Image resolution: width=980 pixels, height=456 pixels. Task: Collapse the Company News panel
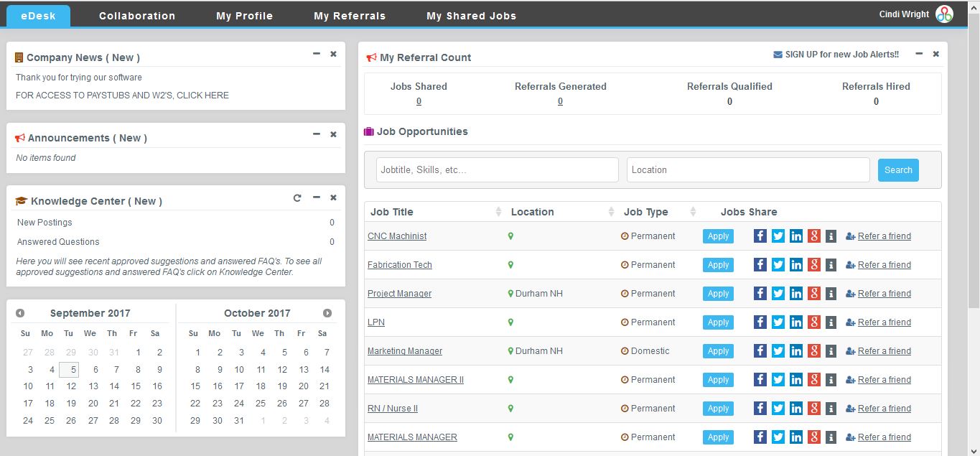(316, 54)
